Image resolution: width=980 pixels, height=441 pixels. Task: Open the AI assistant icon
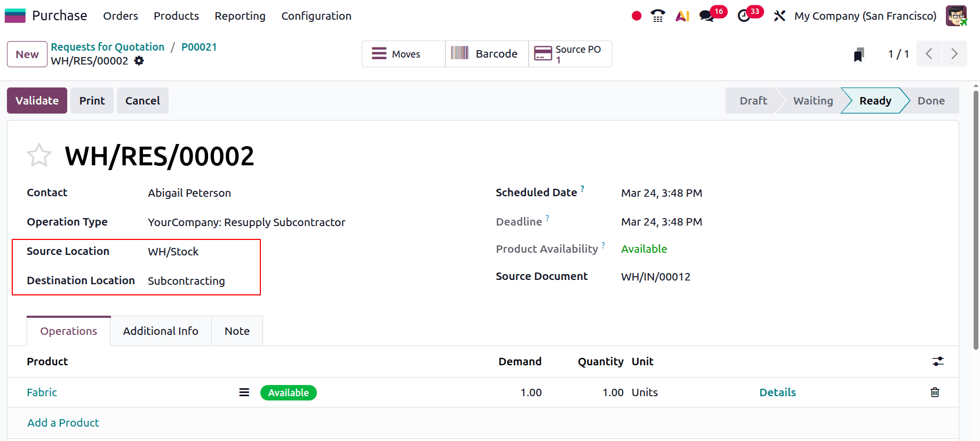(x=682, y=16)
